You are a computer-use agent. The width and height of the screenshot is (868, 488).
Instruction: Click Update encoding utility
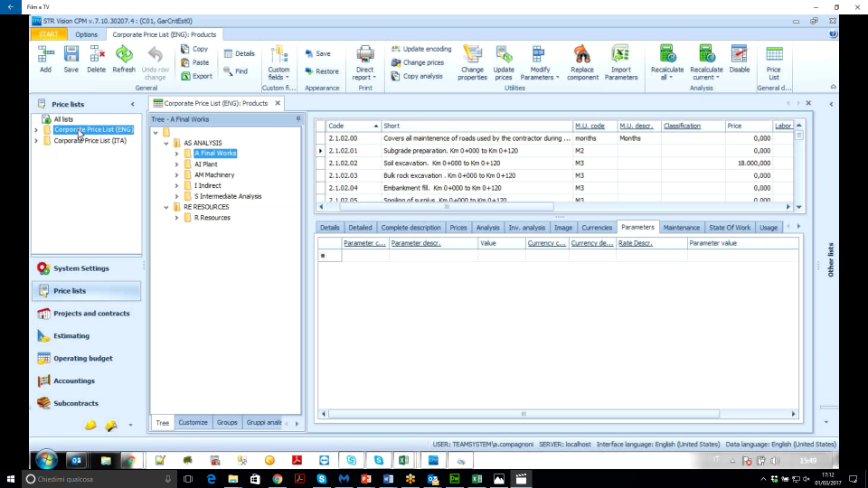pyautogui.click(x=421, y=49)
